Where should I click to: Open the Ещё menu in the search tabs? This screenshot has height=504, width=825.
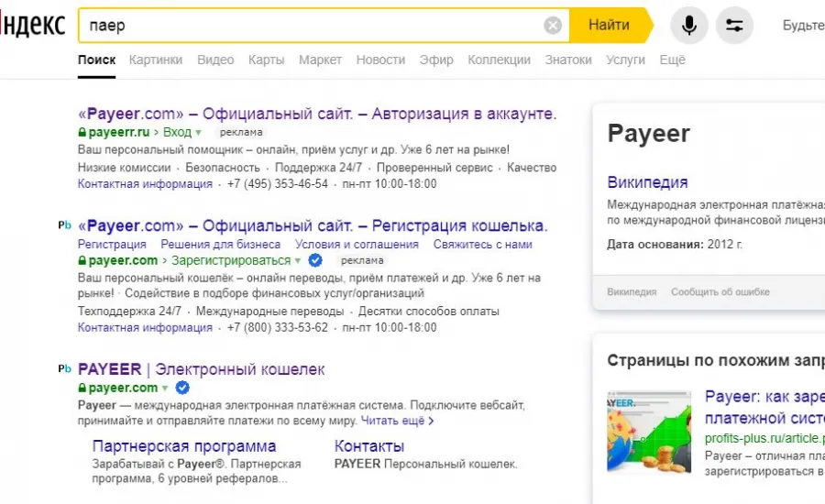point(672,60)
